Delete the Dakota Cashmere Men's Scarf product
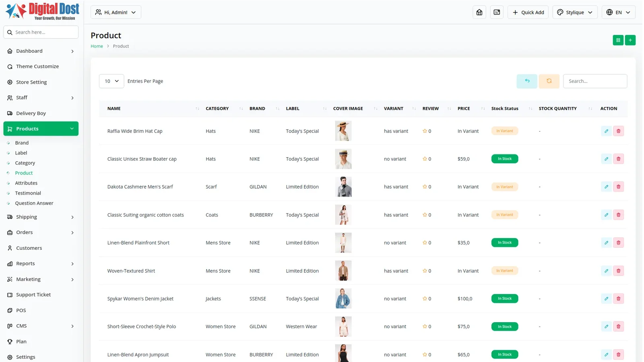The height and width of the screenshot is (362, 644). point(618,187)
